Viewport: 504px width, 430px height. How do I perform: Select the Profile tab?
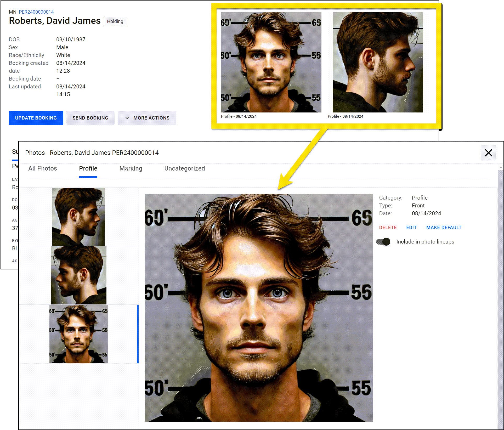pos(88,168)
